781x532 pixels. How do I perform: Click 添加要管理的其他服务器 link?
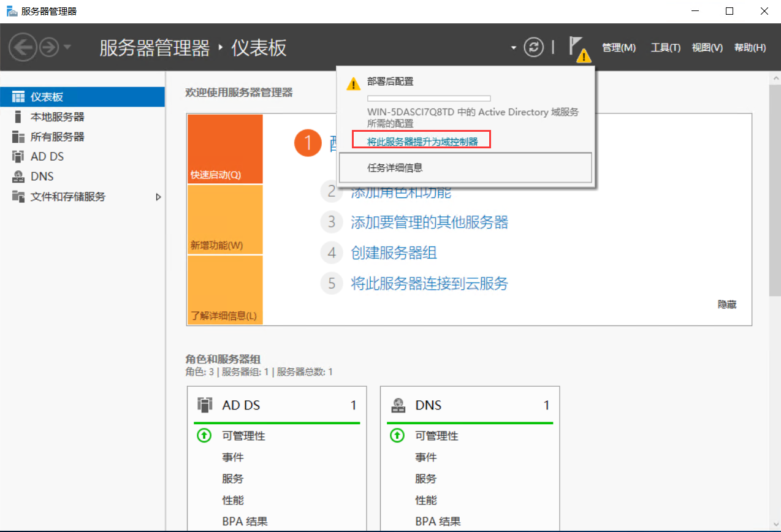coord(429,222)
